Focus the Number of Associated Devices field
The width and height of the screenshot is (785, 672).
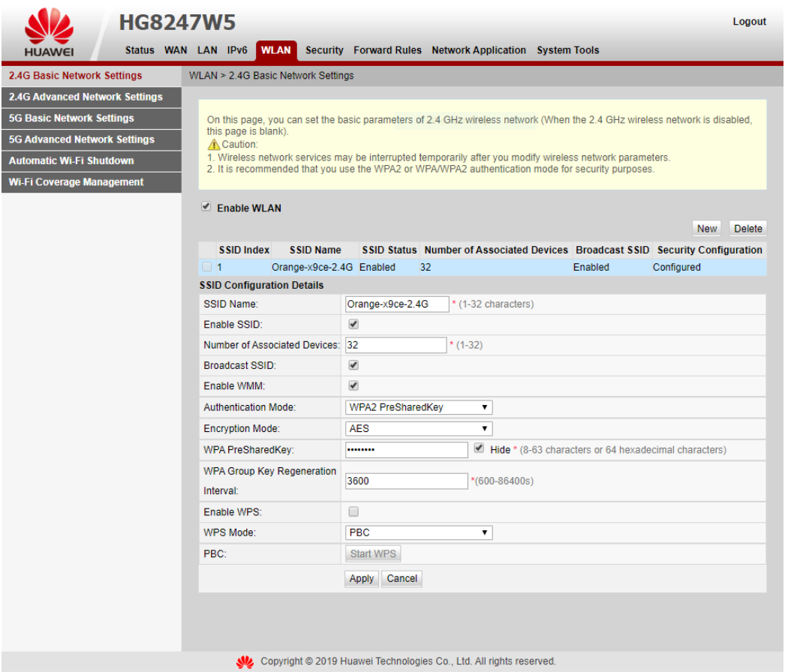point(396,345)
